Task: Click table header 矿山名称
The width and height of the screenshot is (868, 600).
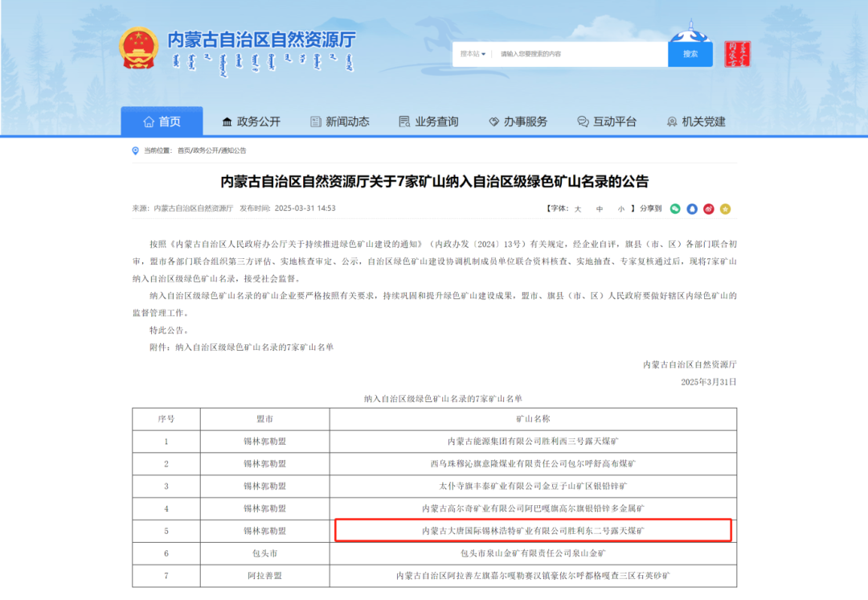Action: pyautogui.click(x=533, y=419)
